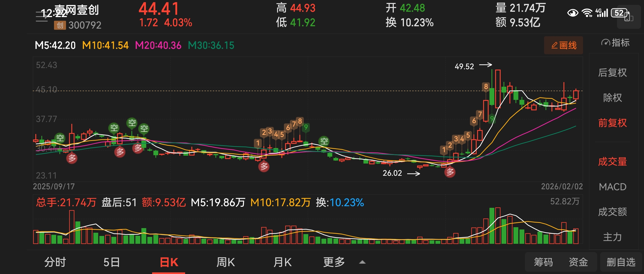
Task: Click the 筹码 chips button
Action: (x=543, y=262)
